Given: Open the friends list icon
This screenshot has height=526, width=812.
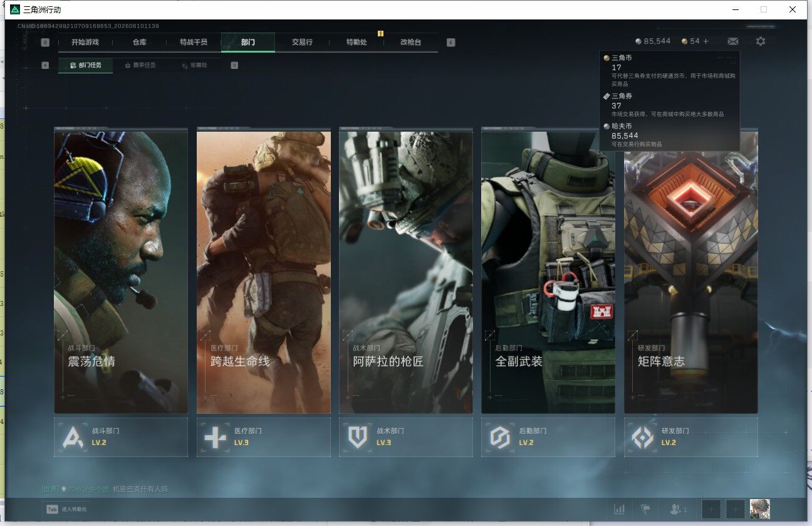Looking at the screenshot, I should (678, 509).
